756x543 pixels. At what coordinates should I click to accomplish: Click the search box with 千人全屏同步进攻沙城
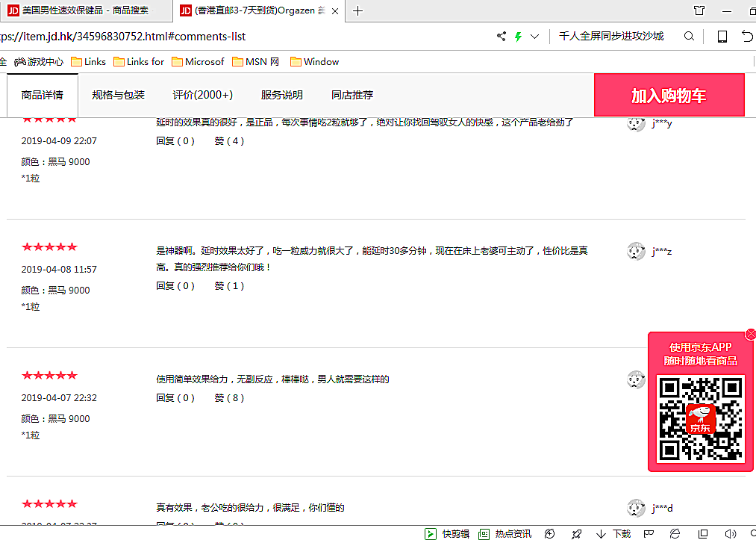pyautogui.click(x=611, y=37)
